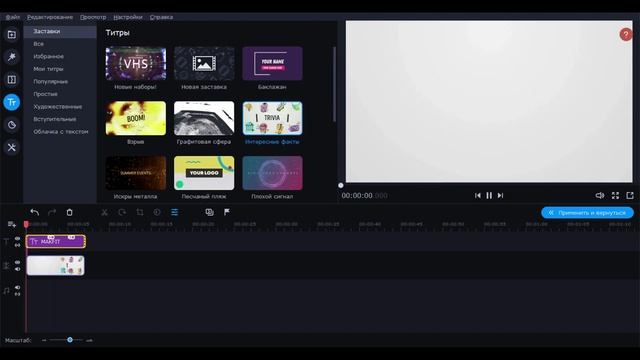
Task: Open the Настройки menu
Action: pyautogui.click(x=128, y=17)
